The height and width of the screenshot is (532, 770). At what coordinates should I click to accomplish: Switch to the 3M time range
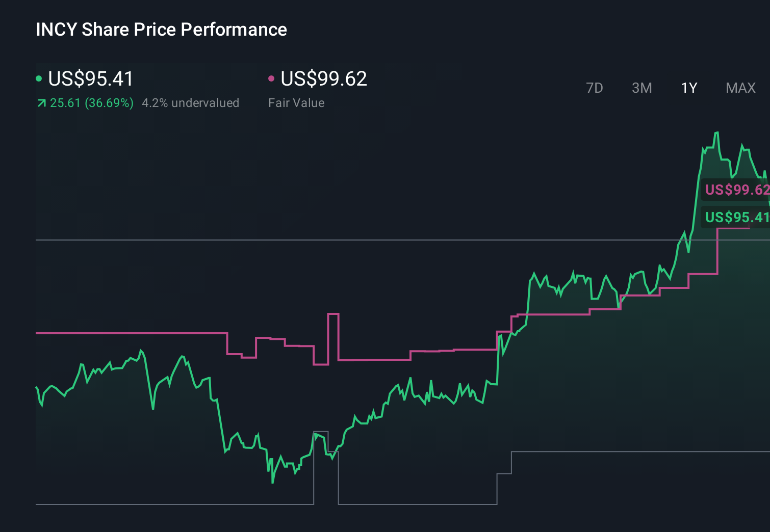click(x=641, y=88)
